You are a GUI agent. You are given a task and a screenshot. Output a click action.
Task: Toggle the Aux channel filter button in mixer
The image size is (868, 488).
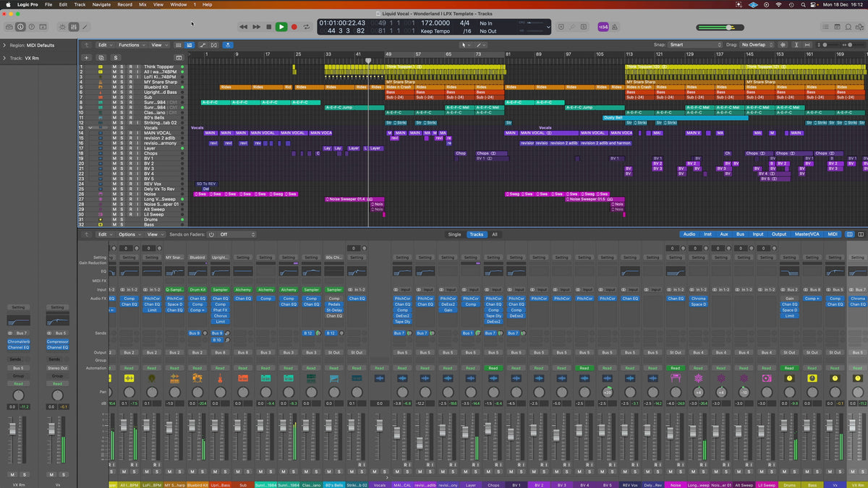coord(724,234)
